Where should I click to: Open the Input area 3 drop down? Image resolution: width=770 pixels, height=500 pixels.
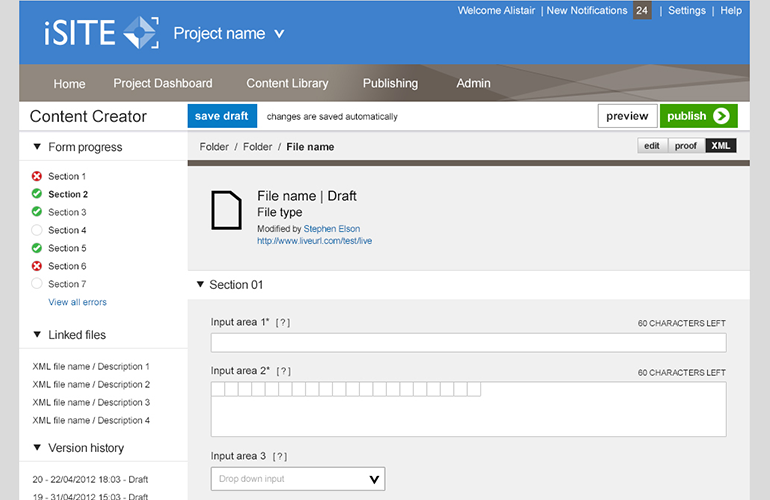pos(297,479)
